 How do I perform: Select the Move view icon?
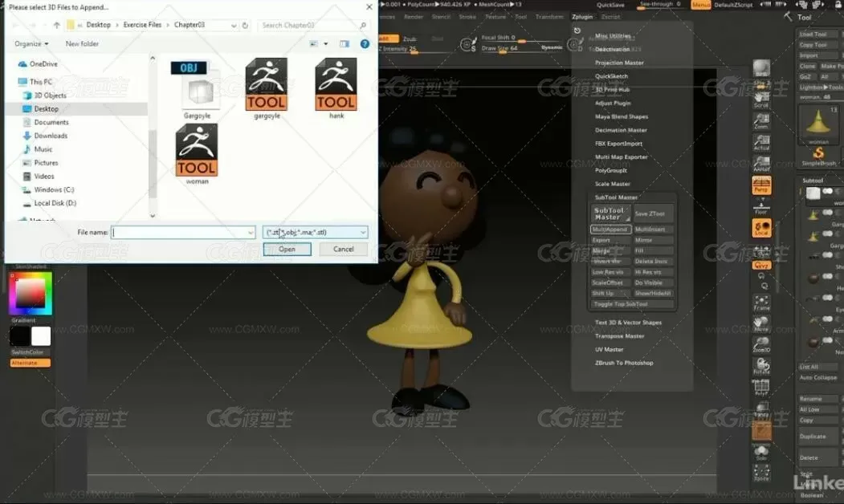click(761, 323)
